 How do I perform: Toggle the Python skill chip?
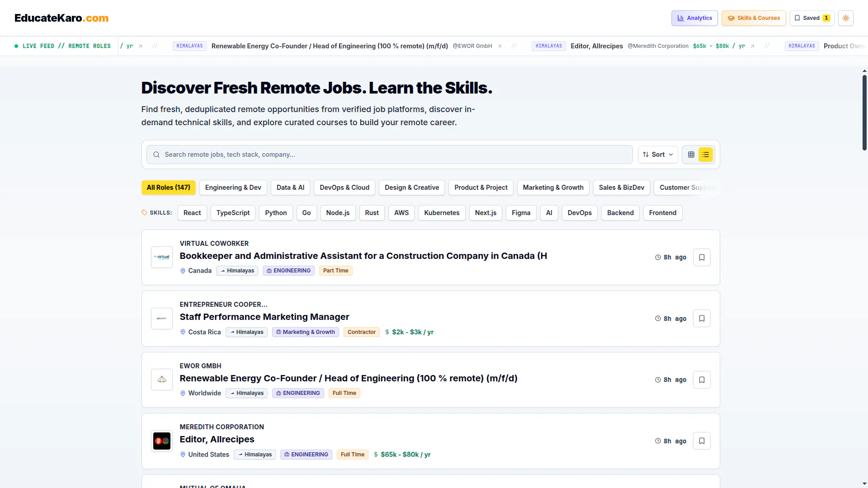[276, 213]
